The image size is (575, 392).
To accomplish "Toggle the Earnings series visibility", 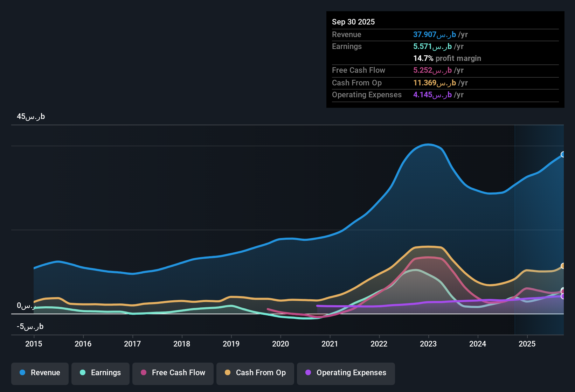I will 101,373.
